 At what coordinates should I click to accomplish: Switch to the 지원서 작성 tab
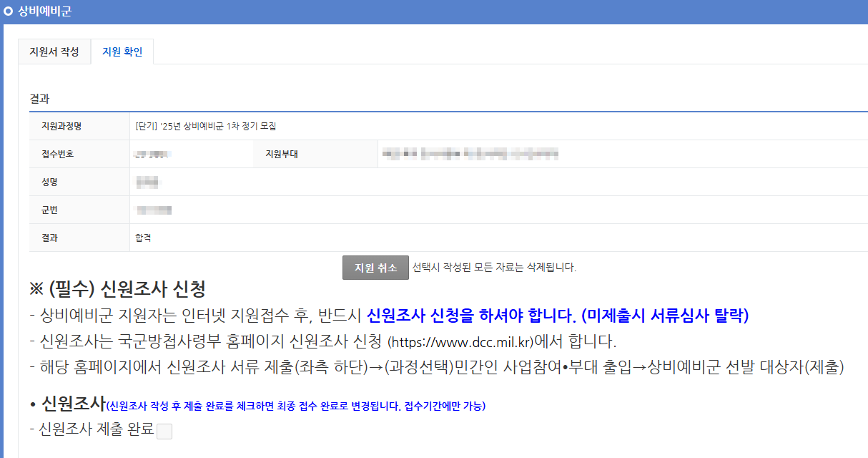tap(54, 52)
